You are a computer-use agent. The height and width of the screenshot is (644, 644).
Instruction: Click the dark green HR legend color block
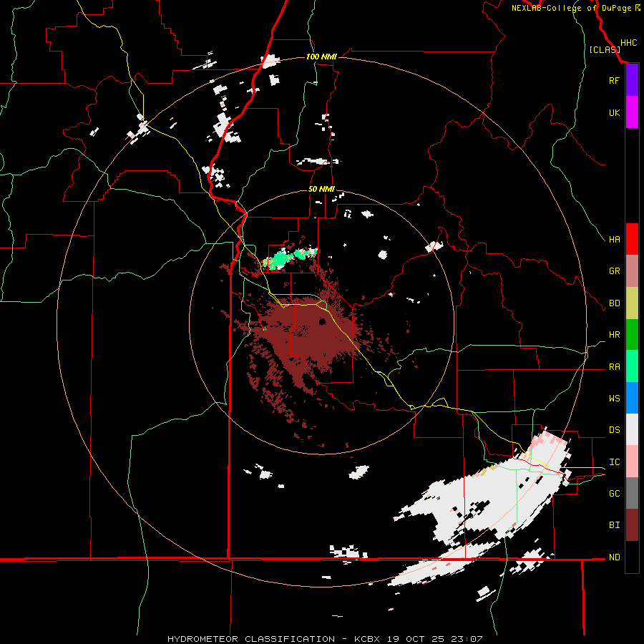(x=632, y=335)
